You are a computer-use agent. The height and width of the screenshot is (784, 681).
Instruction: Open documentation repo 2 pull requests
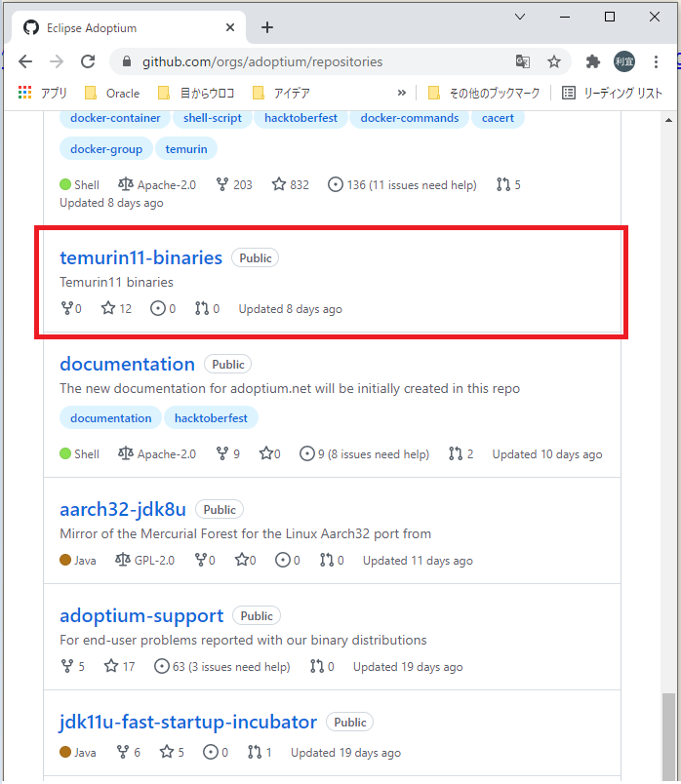click(461, 453)
